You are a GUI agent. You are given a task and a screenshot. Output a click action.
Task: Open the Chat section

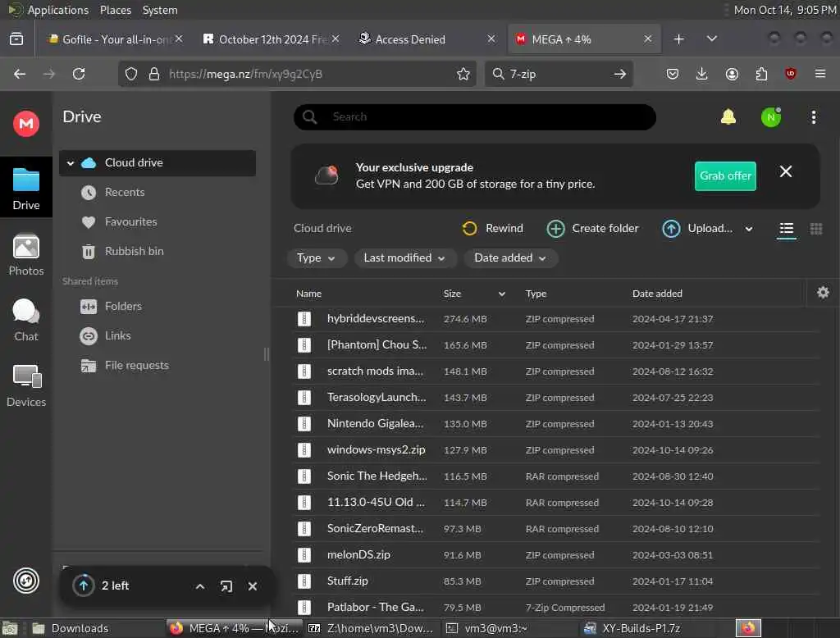point(25,320)
